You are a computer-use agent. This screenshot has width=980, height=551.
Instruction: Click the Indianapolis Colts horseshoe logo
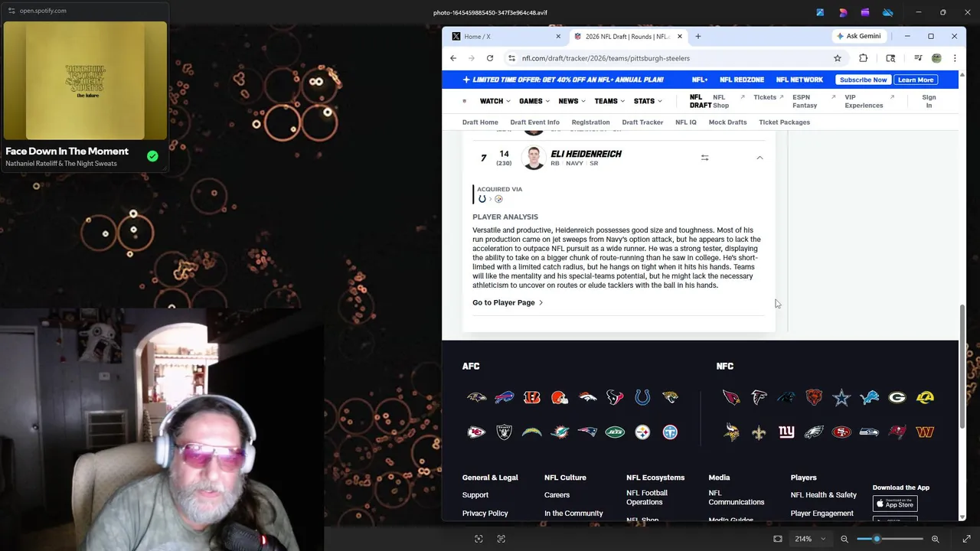point(642,397)
